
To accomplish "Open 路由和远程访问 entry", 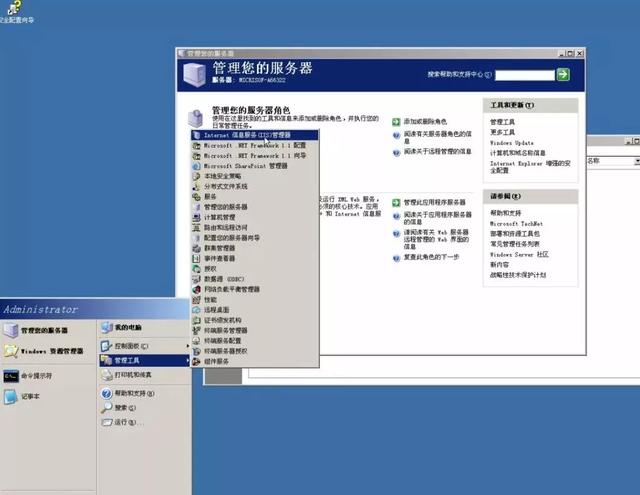I will 254,228.
